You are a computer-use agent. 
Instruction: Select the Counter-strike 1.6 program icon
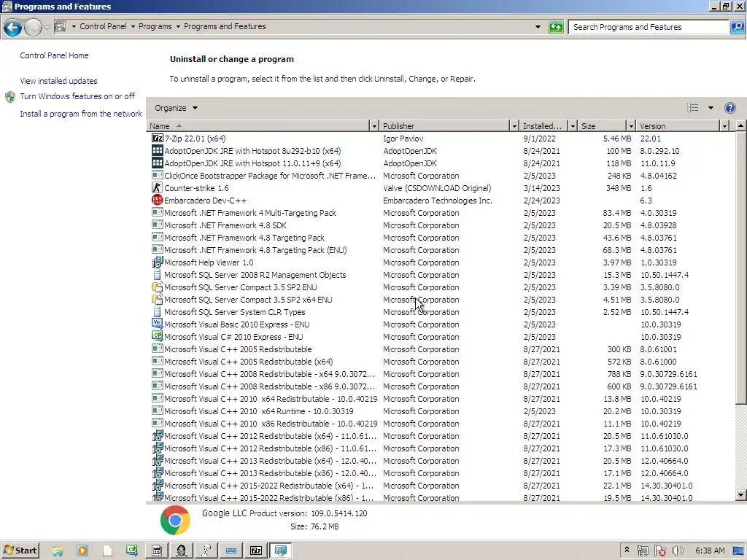pyautogui.click(x=158, y=187)
